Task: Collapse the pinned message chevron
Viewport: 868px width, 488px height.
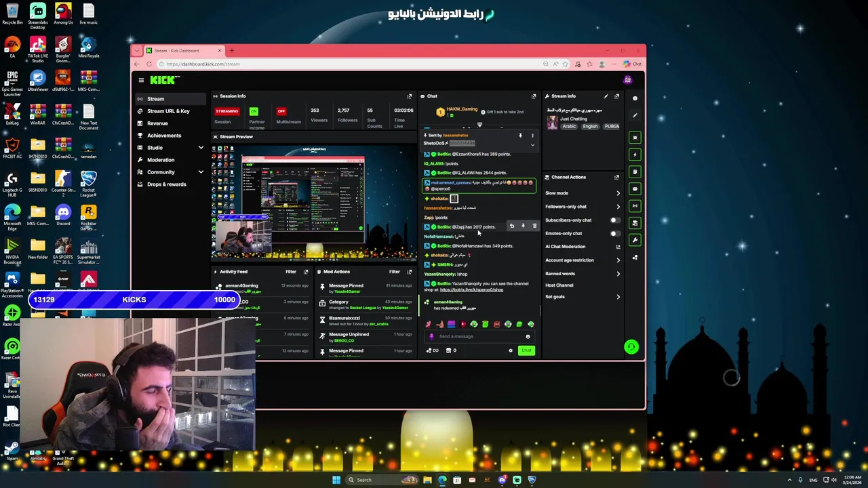Action: pyautogui.click(x=532, y=144)
